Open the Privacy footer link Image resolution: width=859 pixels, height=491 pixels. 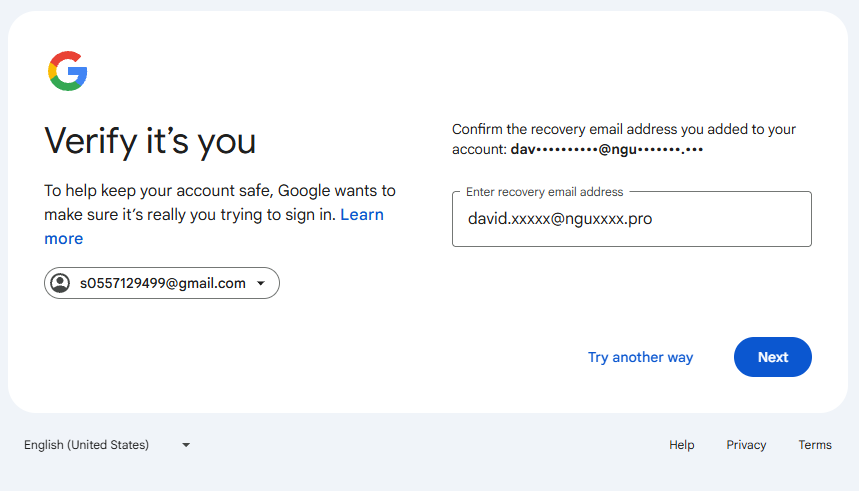(x=746, y=445)
